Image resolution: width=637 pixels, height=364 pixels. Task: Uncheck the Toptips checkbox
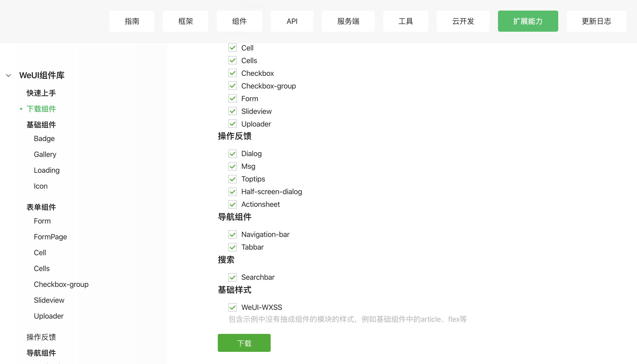tap(232, 179)
